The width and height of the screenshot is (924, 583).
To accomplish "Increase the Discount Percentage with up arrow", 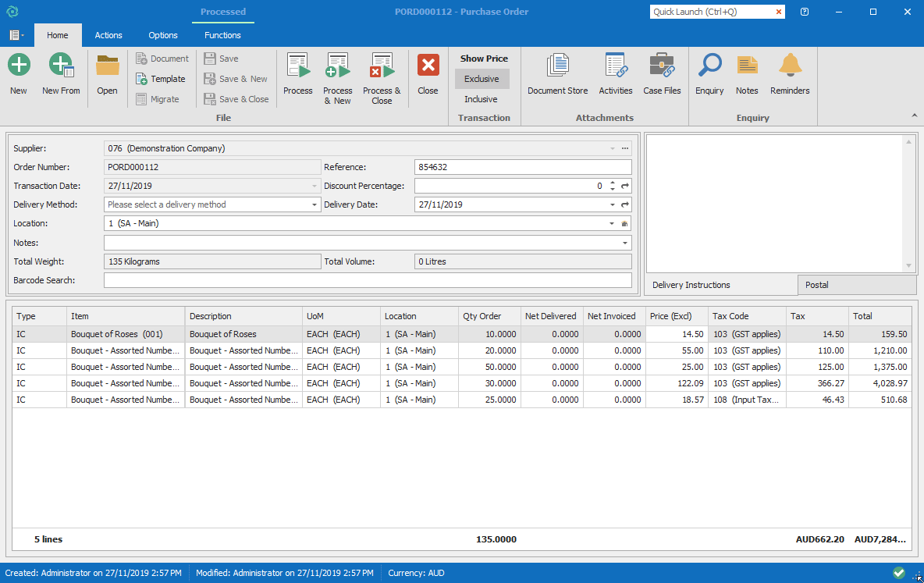I will pos(613,183).
